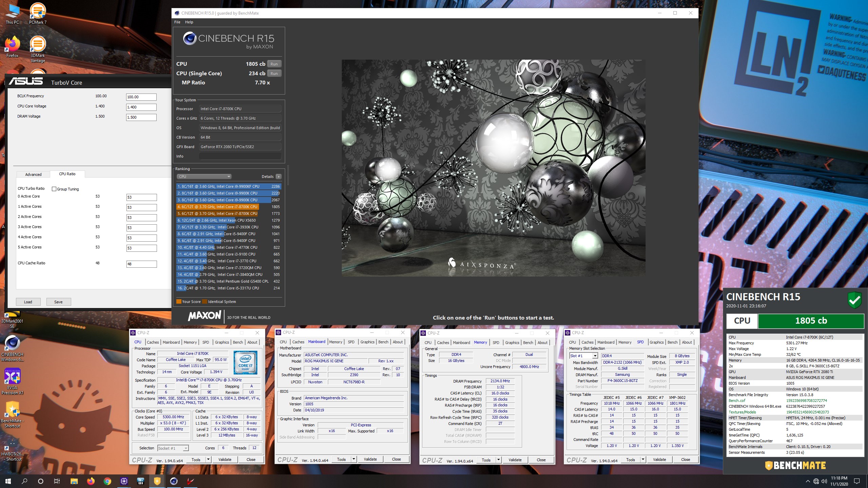Switch to Cinebench in the taskbar

174,481
